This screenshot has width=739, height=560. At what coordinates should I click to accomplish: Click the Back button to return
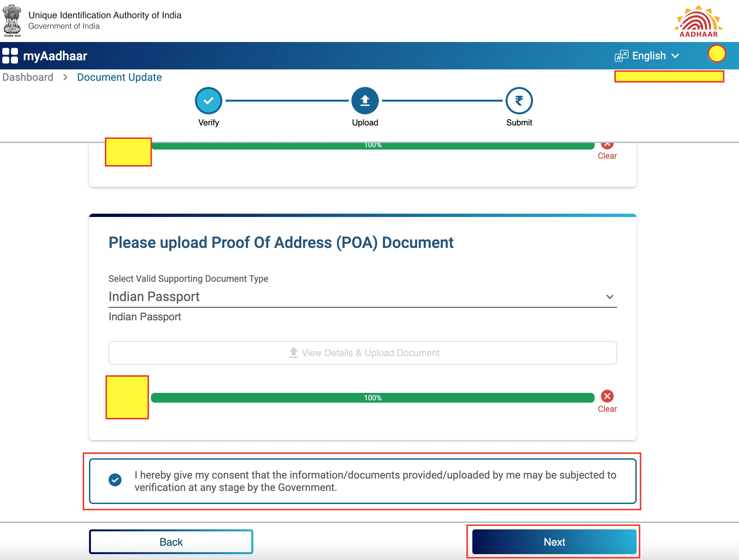coord(170,542)
